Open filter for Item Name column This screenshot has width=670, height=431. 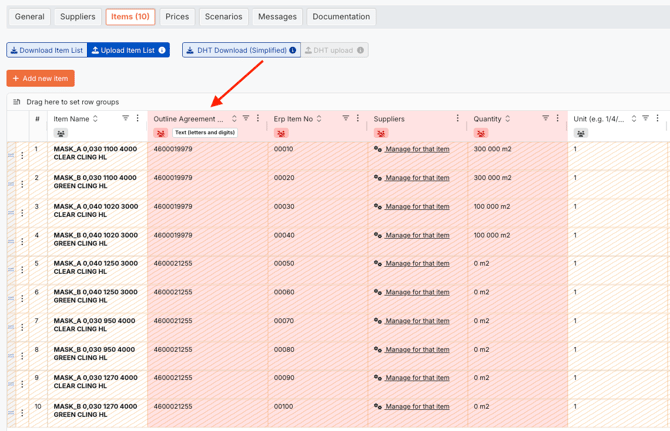click(125, 119)
